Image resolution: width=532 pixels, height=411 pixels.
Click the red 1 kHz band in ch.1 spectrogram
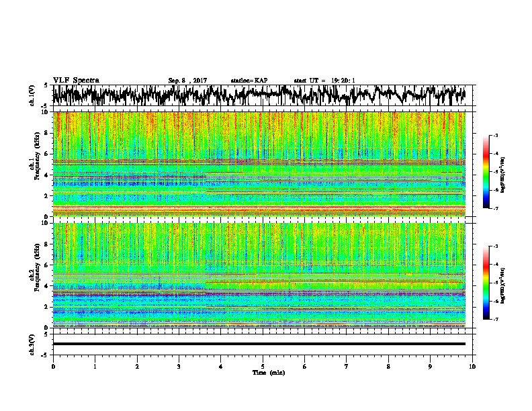tap(259, 207)
